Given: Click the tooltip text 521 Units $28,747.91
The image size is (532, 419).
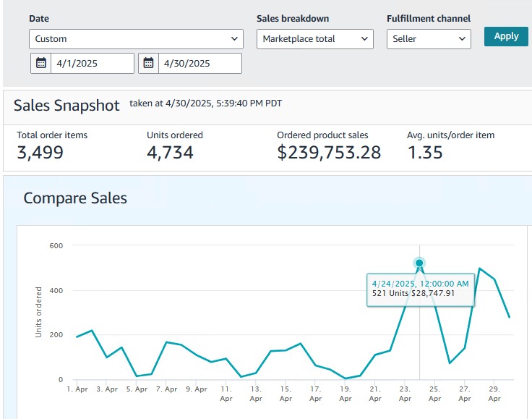Looking at the screenshot, I should click(413, 293).
